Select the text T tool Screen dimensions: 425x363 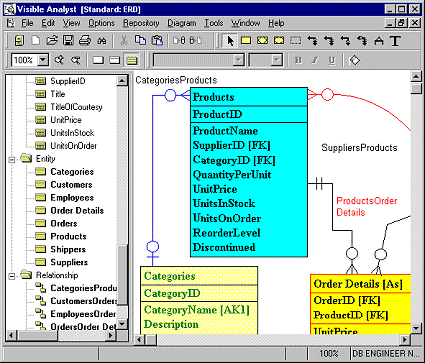coord(395,41)
